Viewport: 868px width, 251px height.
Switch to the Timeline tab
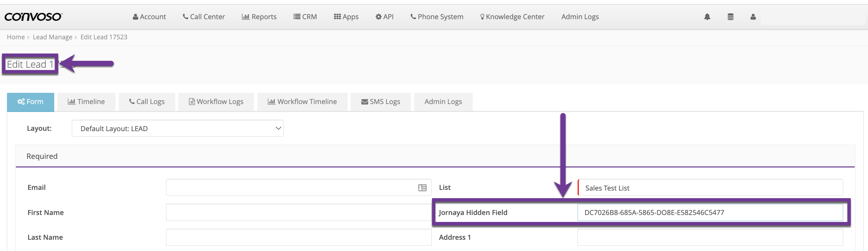(x=86, y=102)
